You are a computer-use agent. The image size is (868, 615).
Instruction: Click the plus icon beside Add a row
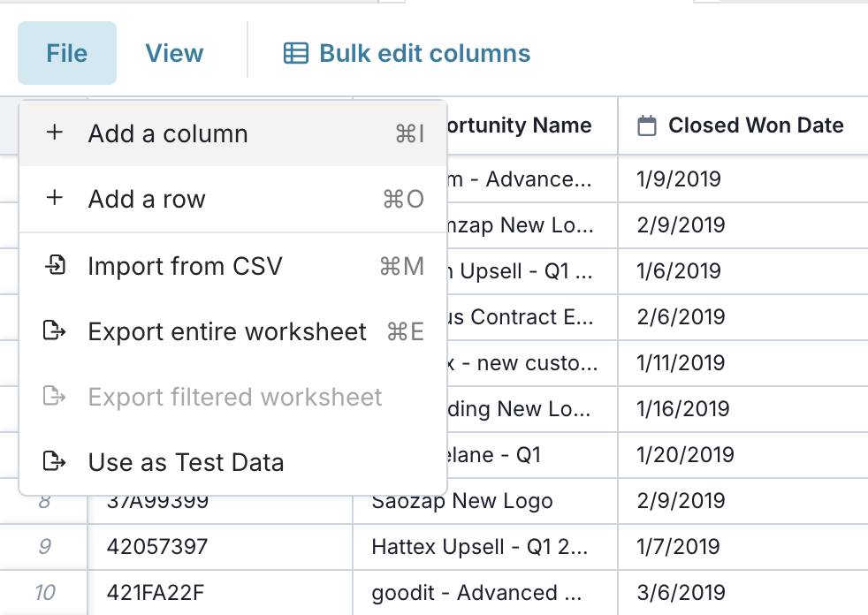pyautogui.click(x=54, y=198)
